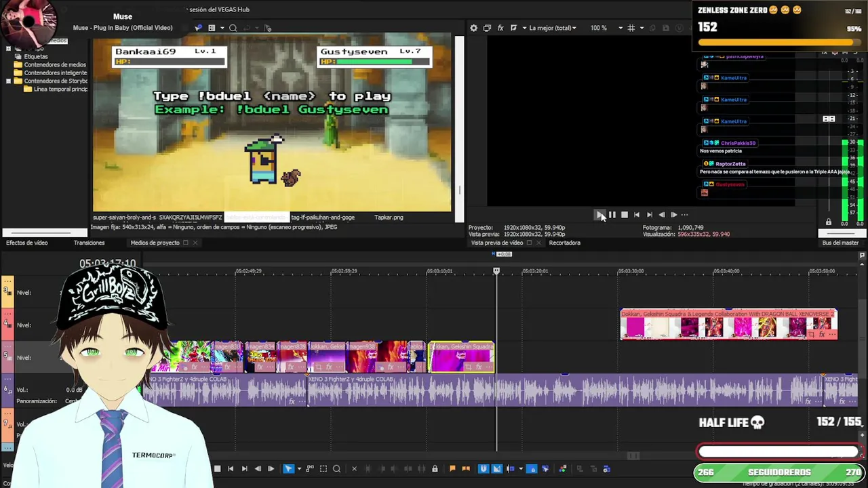Click Play in video preview
The image size is (868, 488).
pyautogui.click(x=599, y=215)
